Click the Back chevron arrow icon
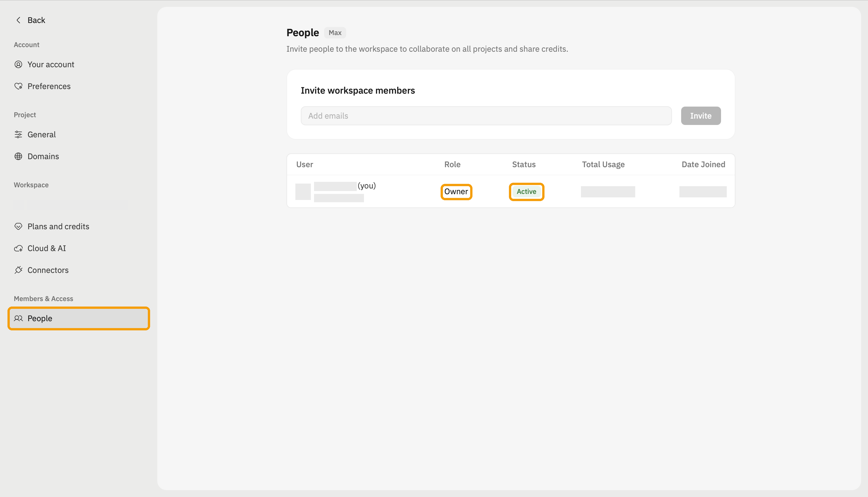The height and width of the screenshot is (497, 868). (x=18, y=20)
